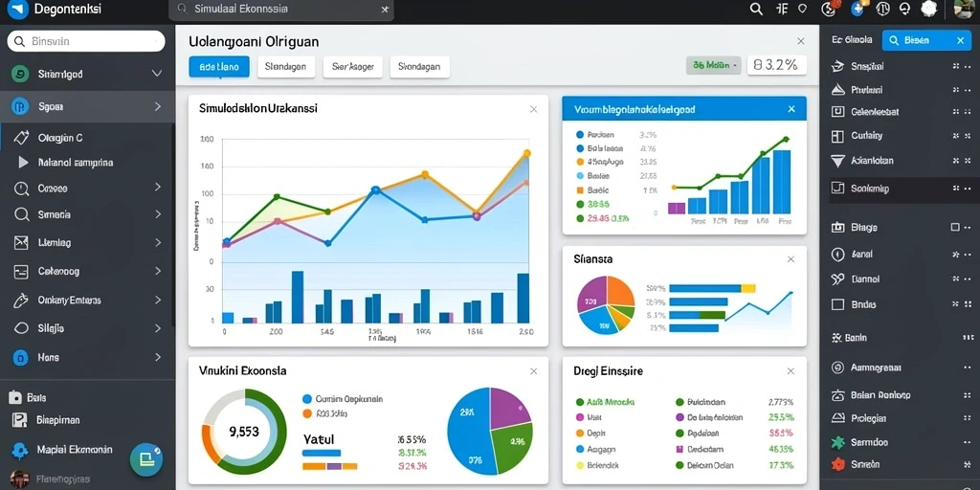Image resolution: width=980 pixels, height=490 pixels.
Task: Click the orange legend swatch beside Basiic
Action: click(x=579, y=190)
